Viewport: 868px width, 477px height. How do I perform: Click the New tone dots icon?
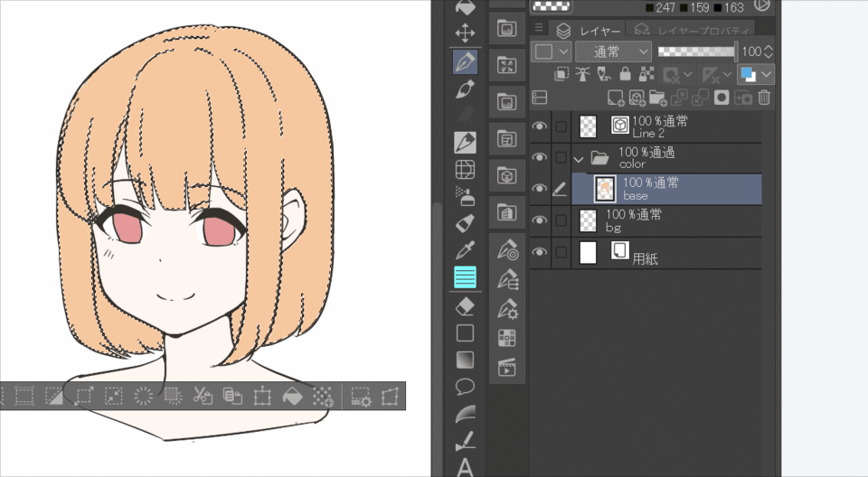tap(323, 397)
